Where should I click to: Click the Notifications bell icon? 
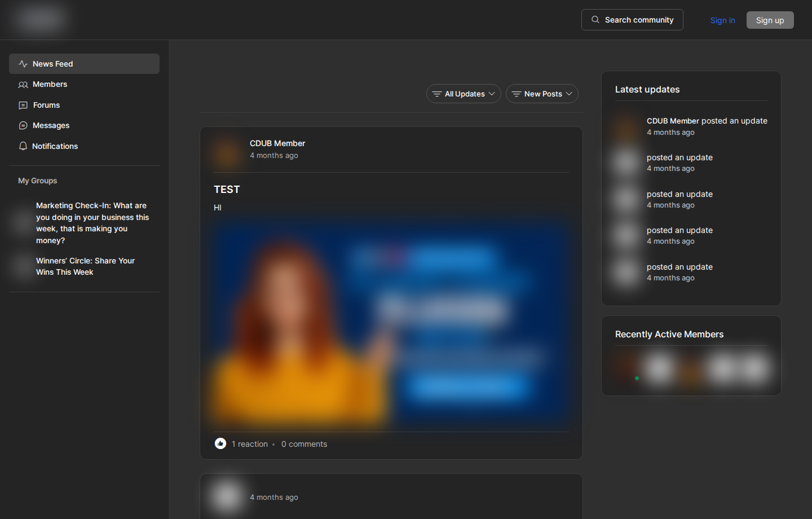[x=23, y=146]
